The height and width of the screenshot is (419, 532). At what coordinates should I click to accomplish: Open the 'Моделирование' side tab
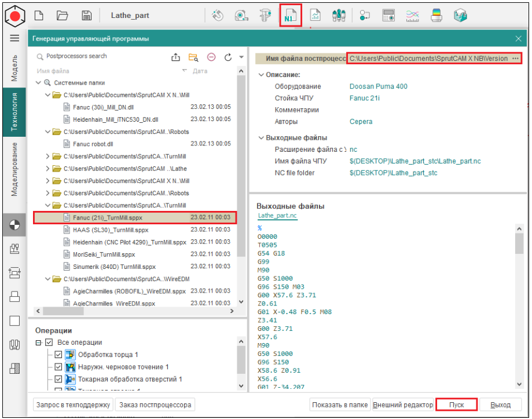(14, 168)
